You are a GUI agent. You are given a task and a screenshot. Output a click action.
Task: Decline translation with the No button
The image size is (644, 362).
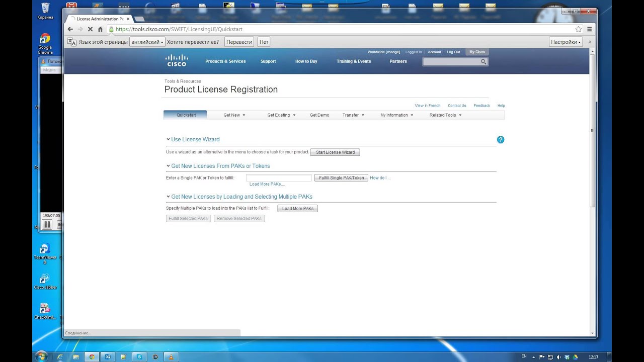[264, 42]
